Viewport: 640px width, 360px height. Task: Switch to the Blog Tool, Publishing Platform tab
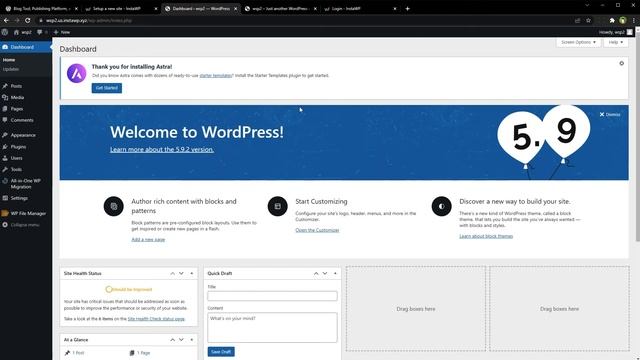pos(41,9)
